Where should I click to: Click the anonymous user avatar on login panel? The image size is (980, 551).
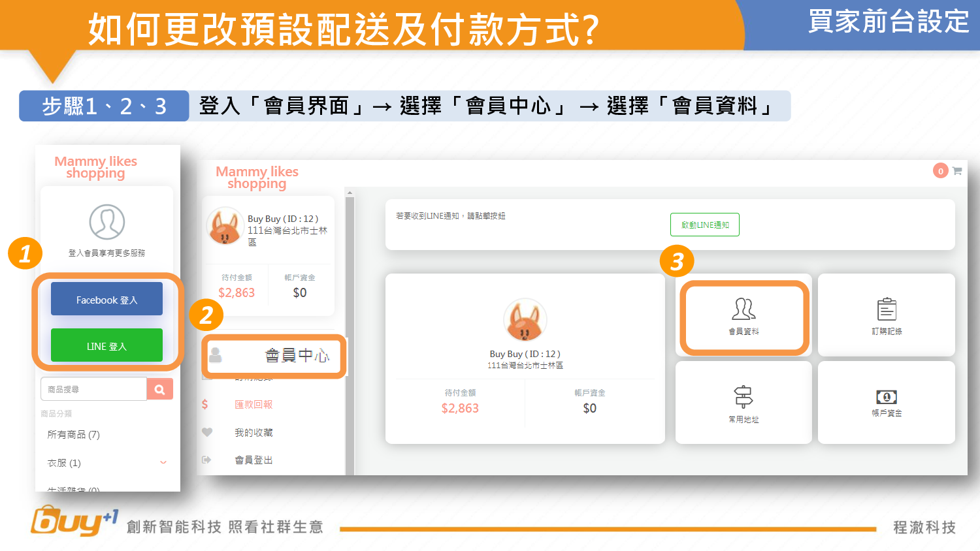click(107, 222)
